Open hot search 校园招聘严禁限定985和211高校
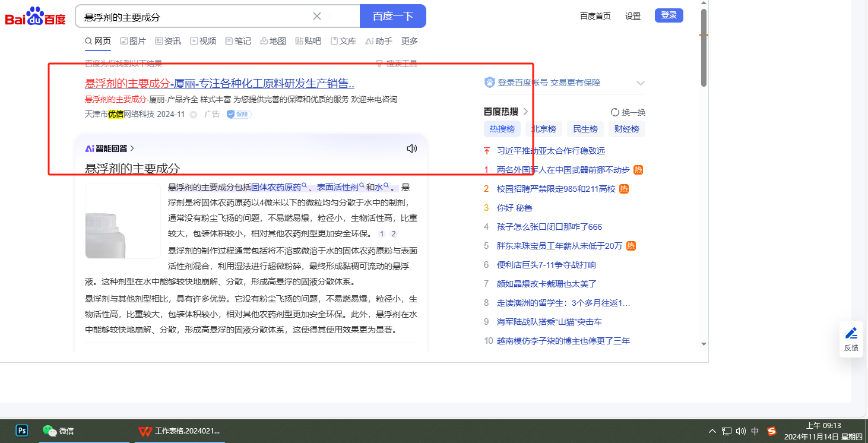 (x=556, y=189)
